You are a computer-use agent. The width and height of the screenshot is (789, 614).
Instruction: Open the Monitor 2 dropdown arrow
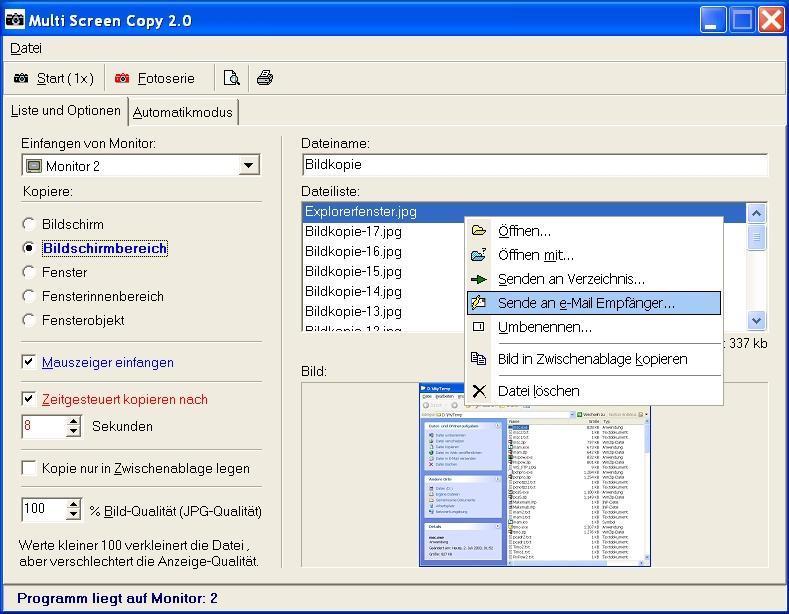click(249, 166)
